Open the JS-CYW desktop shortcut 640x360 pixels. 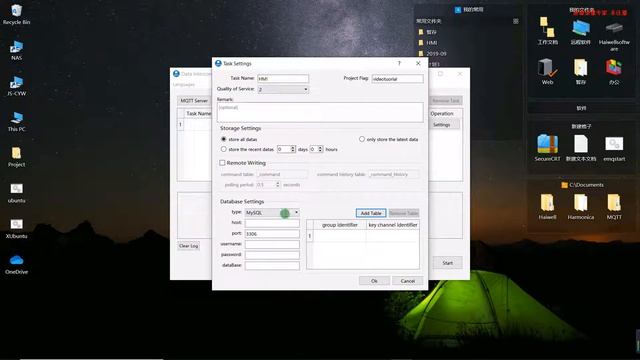pyautogui.click(x=16, y=85)
